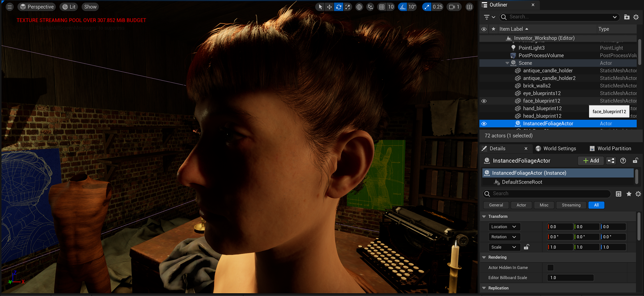Viewport: 644px width, 296px height.
Task: Collapse the Scene folder in Outliner
Action: tap(507, 63)
